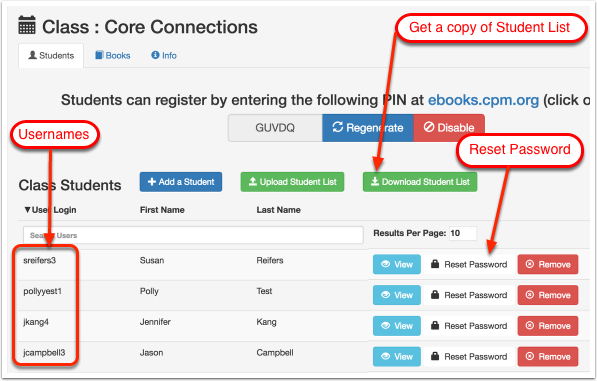Screen dimensions: 597x381
Task: Disable the class registration PIN
Action: [449, 128]
